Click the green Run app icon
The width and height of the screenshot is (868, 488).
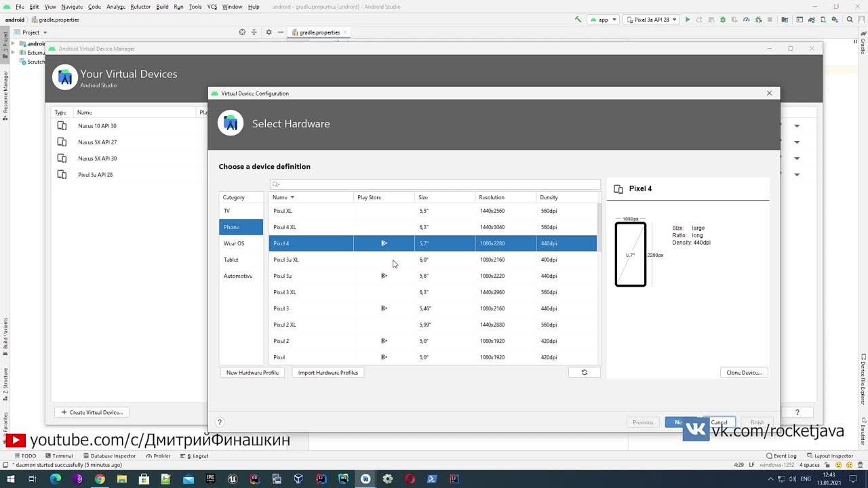click(687, 20)
